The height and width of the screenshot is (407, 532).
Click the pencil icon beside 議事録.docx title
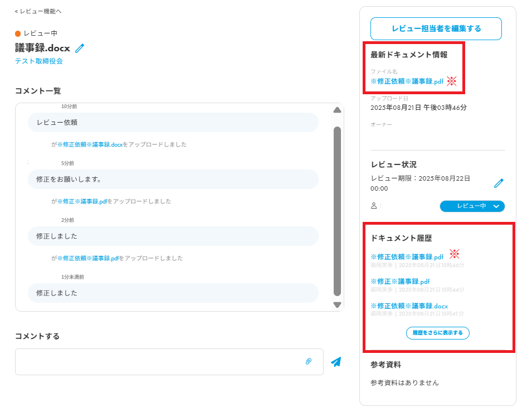(x=80, y=49)
